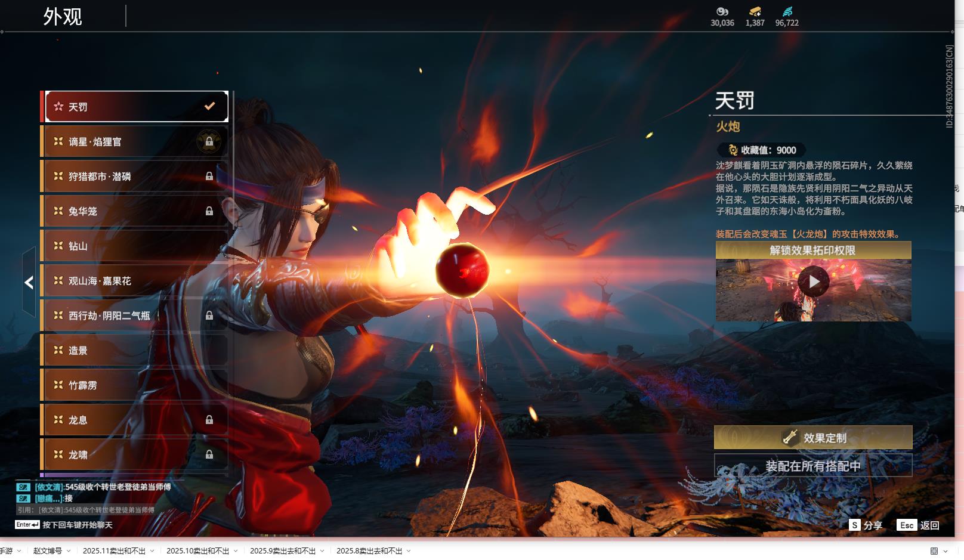Click the star icon beside 天罚
Image resolution: width=964 pixels, height=560 pixels.
58,106
